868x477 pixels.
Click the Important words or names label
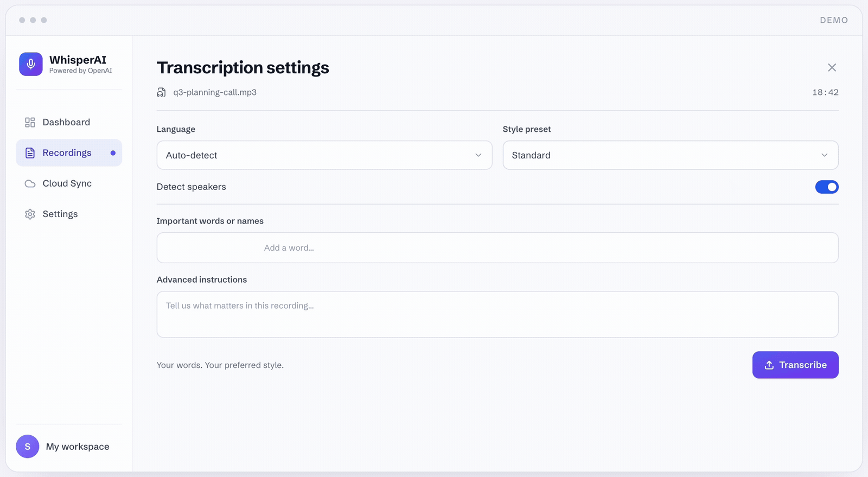[x=210, y=221]
